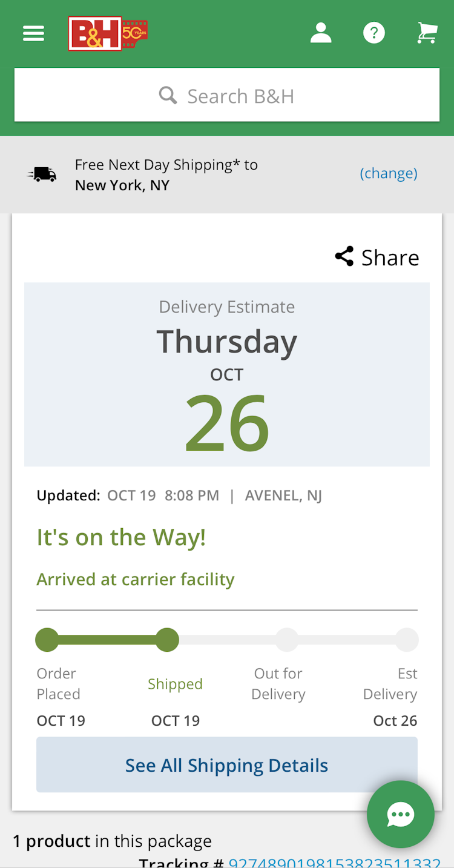This screenshot has height=868, width=454.
Task: Click the New York, NY location text
Action: (x=122, y=185)
